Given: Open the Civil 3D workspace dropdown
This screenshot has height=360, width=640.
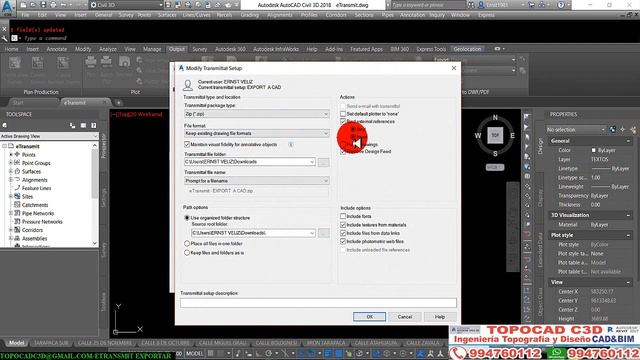Looking at the screenshot, I should click(x=126, y=5).
